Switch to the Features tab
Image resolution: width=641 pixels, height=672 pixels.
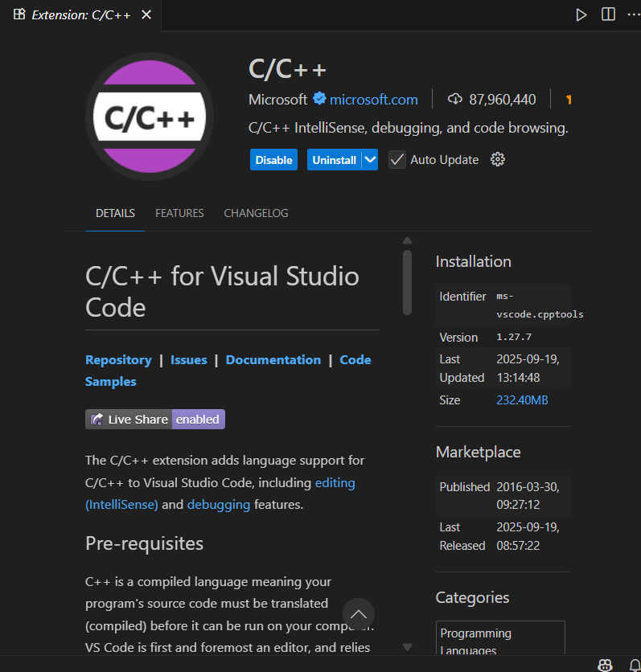[x=179, y=213]
